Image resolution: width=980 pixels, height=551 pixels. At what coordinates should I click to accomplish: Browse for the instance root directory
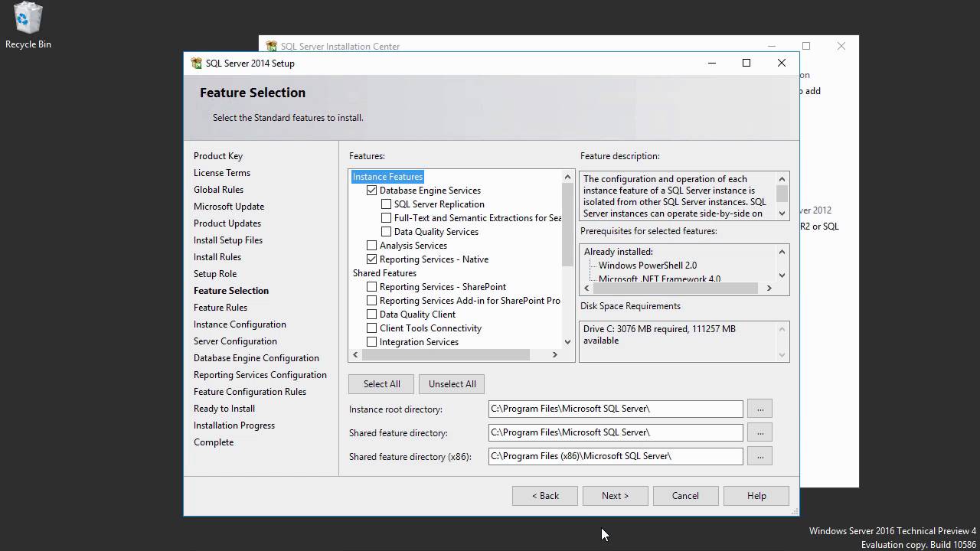click(760, 409)
